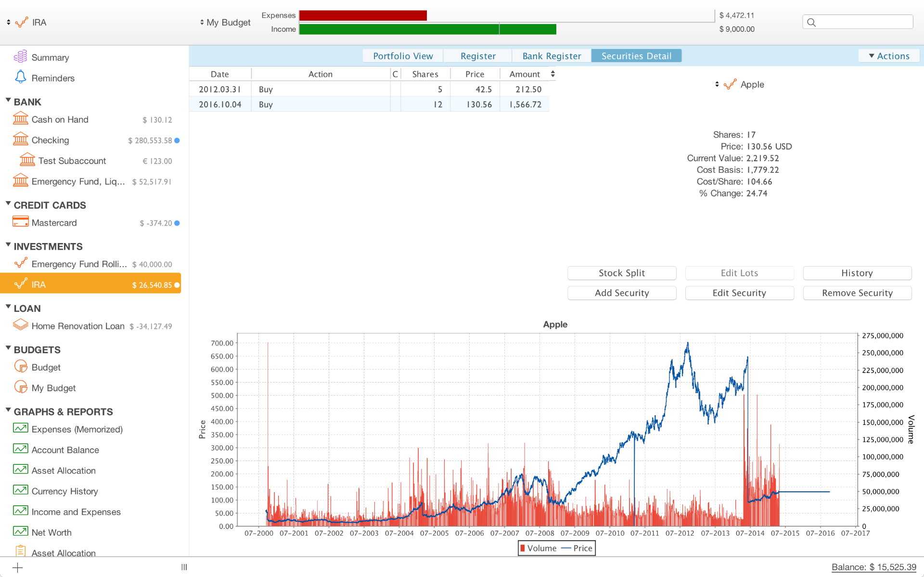Open the Asset Allocation report icon at the bottom

(20, 551)
